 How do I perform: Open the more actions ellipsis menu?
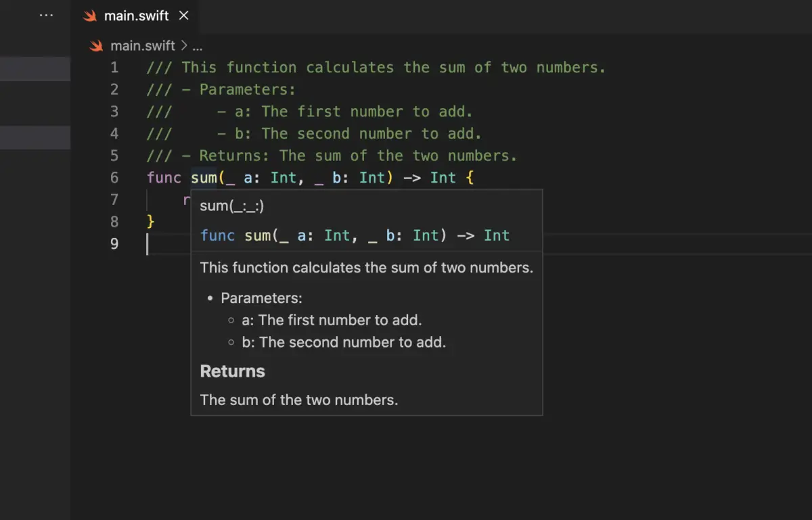coord(46,15)
